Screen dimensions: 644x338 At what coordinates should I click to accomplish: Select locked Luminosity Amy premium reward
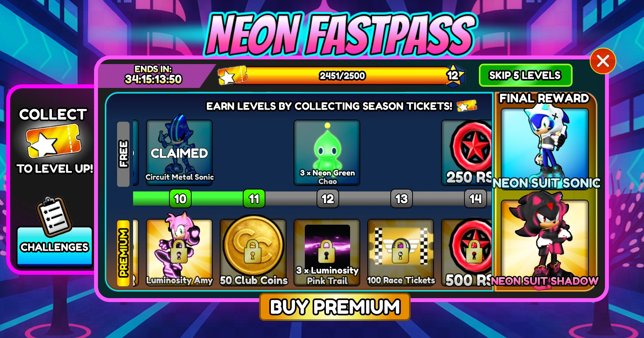tap(179, 252)
